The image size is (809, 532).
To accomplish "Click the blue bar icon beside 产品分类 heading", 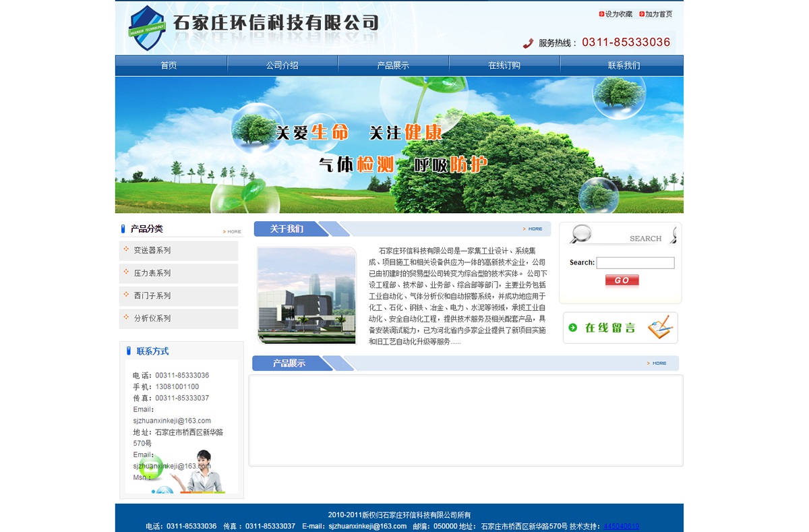I will tap(123, 229).
